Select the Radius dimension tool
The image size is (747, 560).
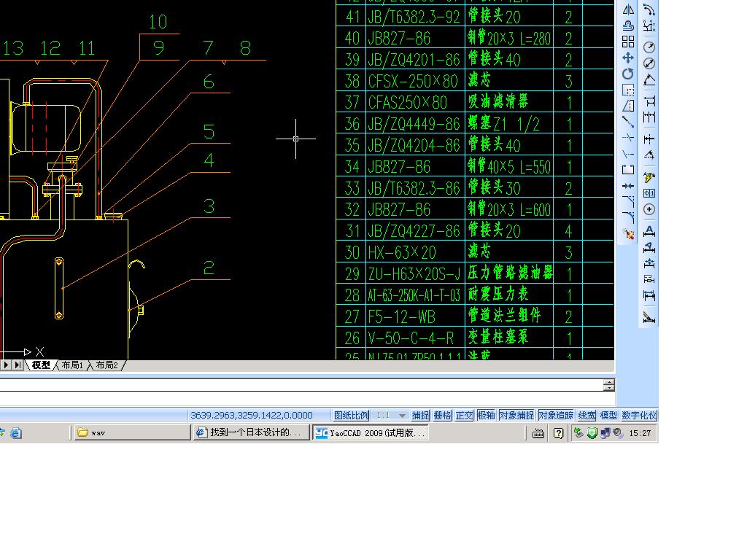click(x=649, y=47)
